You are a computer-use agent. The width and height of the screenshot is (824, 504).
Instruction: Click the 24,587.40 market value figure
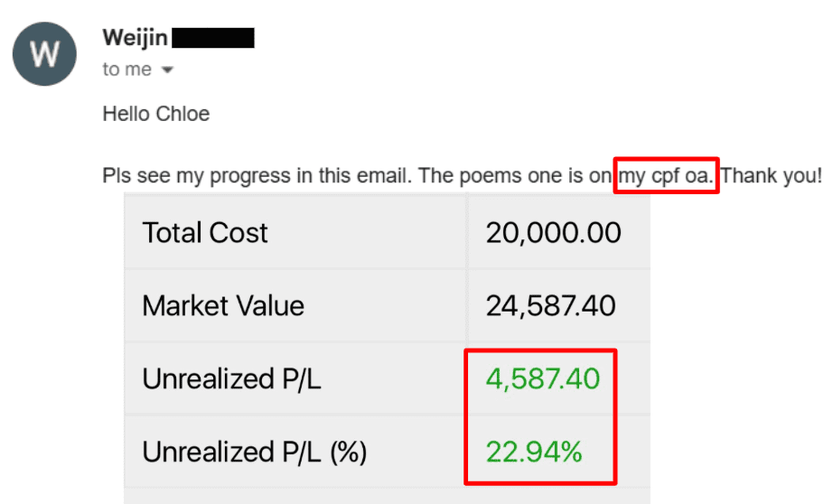[x=550, y=305]
